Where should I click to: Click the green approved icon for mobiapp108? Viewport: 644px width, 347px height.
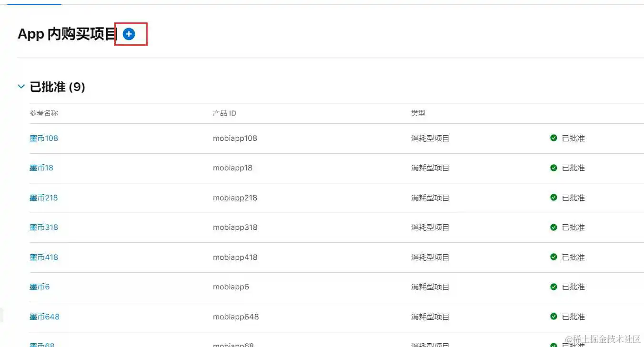click(x=553, y=138)
